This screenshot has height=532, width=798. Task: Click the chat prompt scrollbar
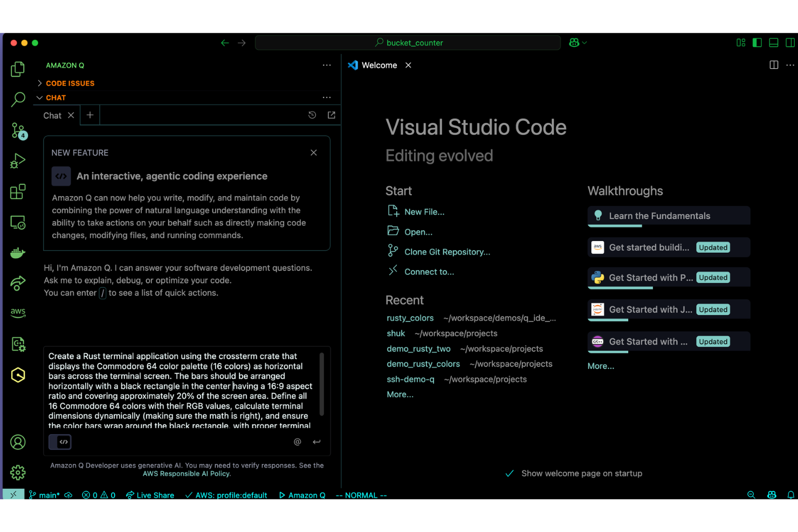tap(322, 384)
